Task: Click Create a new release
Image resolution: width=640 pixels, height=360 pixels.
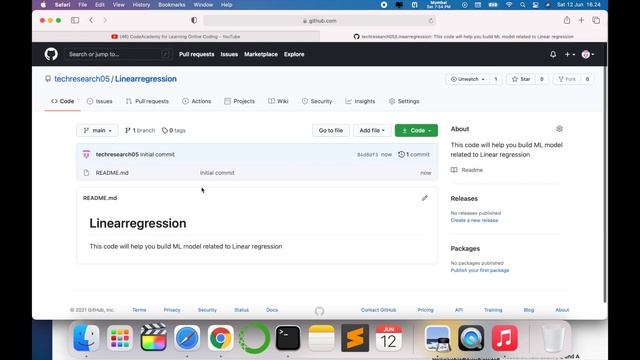Action: 474,220
